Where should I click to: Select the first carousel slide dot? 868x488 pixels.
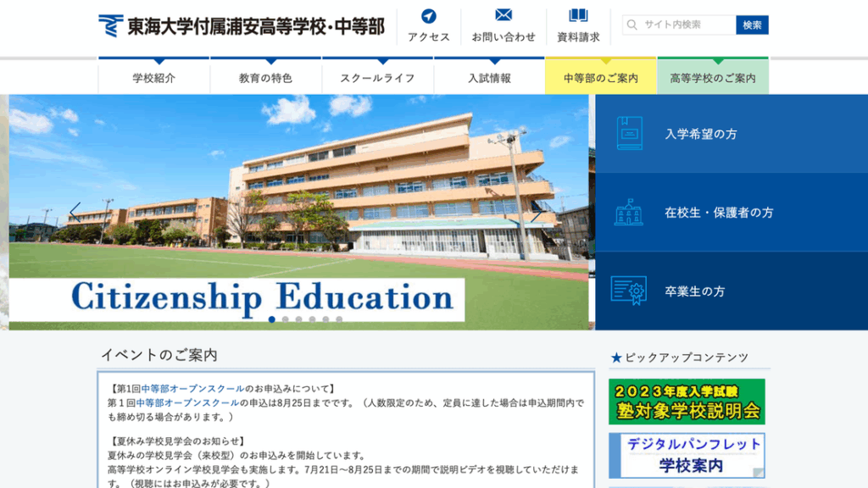(x=272, y=319)
